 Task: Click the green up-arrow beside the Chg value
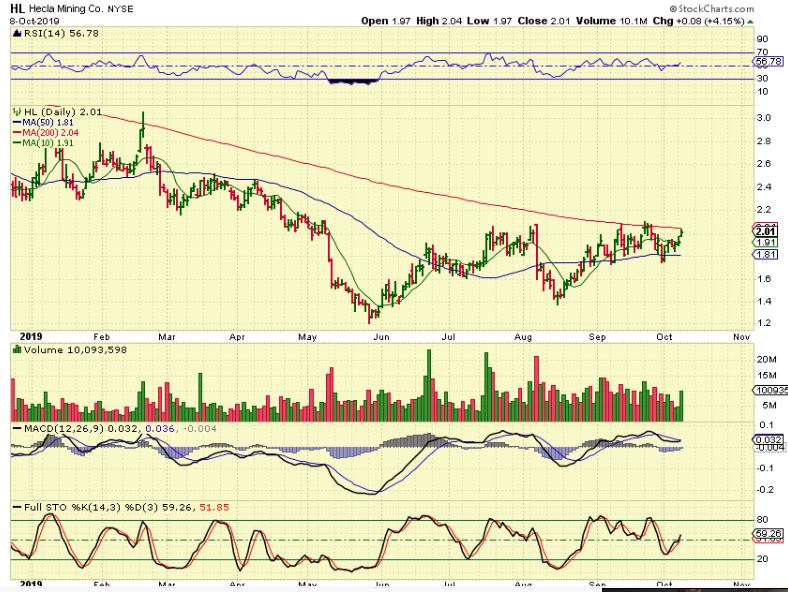(x=750, y=22)
